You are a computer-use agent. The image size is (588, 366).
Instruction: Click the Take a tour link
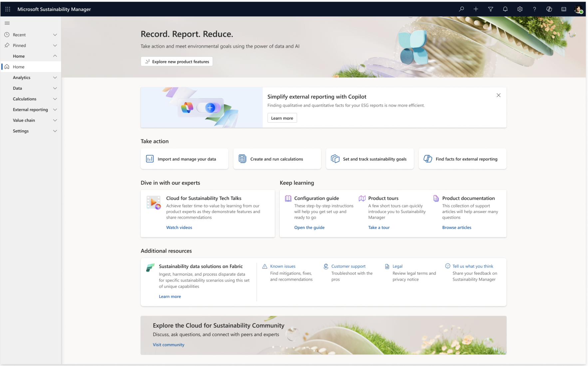click(x=379, y=227)
